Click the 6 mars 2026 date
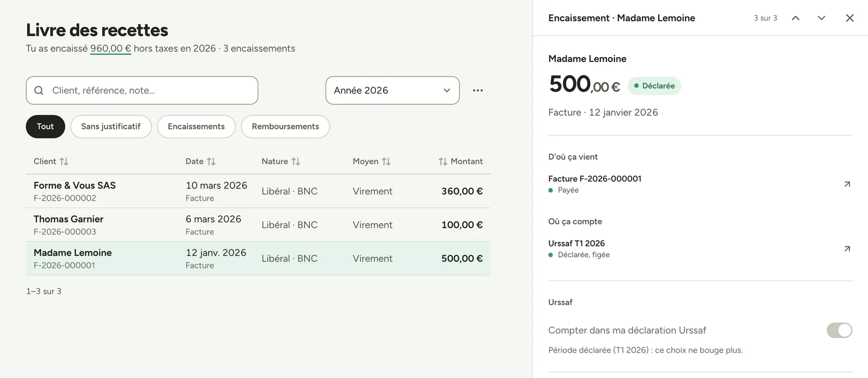The height and width of the screenshot is (378, 868). pos(213,219)
